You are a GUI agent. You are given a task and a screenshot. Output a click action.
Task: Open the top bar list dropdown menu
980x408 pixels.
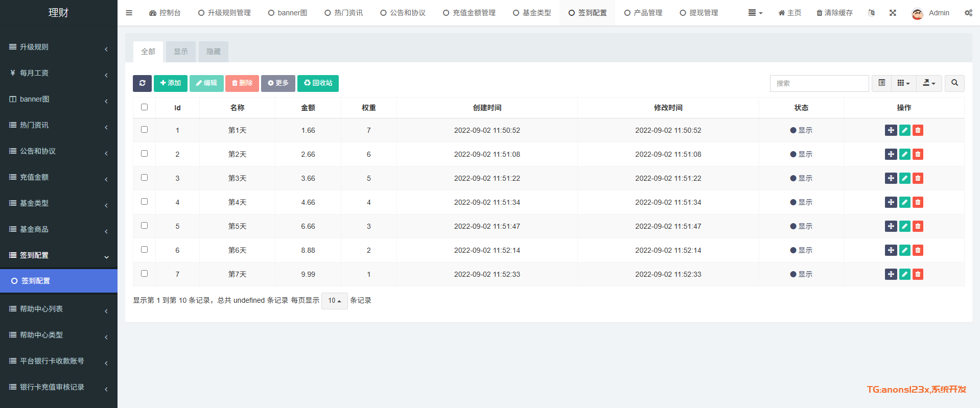coord(755,13)
